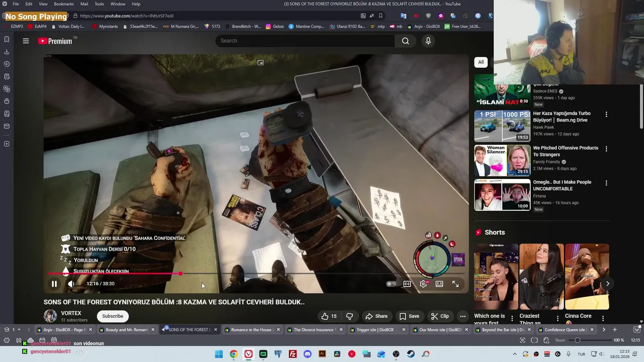
Task: Open options for Craziest Thing short
Action: click(557, 318)
